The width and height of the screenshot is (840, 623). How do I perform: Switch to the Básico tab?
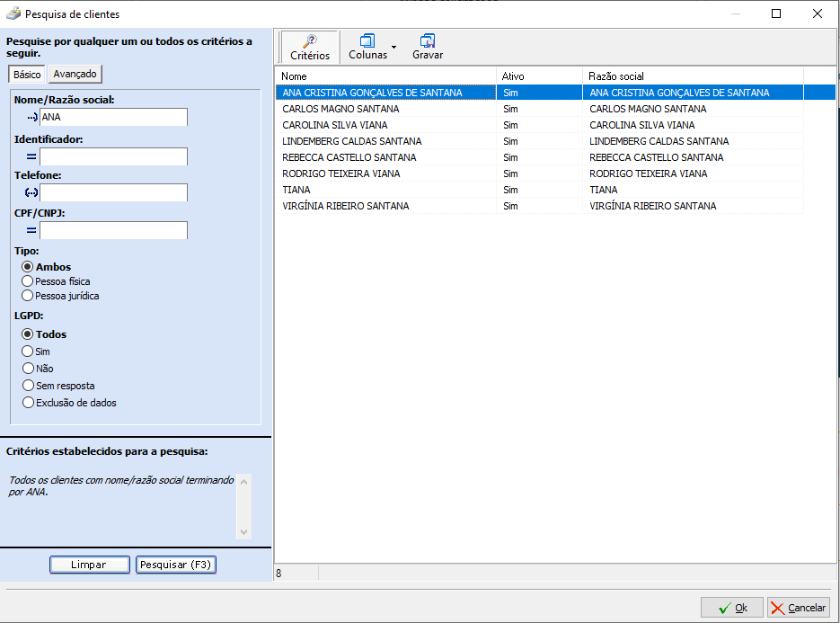click(x=27, y=75)
